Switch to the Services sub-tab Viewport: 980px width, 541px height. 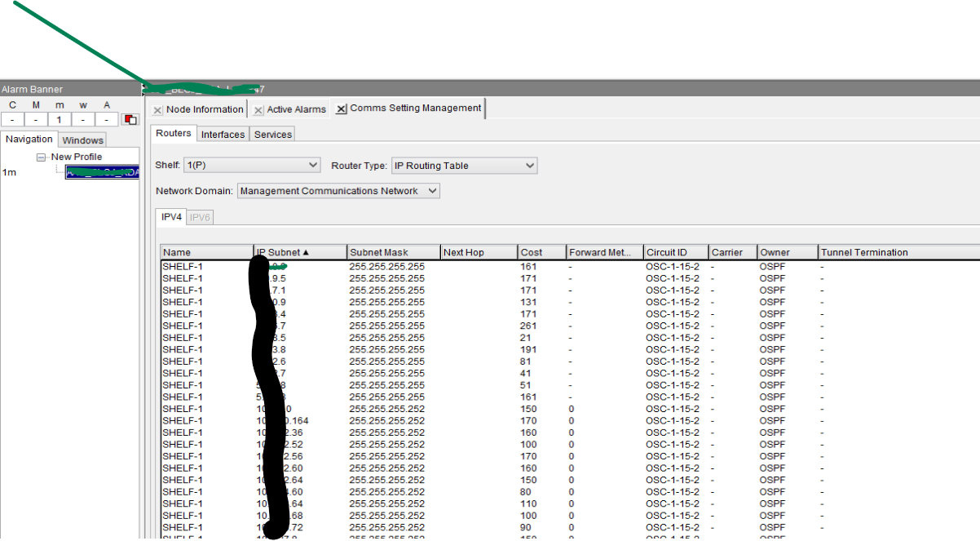(273, 135)
